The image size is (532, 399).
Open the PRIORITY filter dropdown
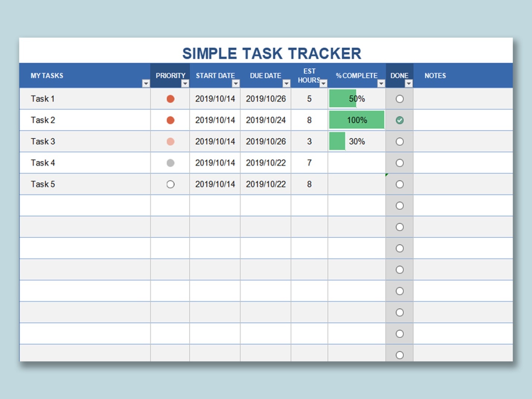[x=185, y=83]
